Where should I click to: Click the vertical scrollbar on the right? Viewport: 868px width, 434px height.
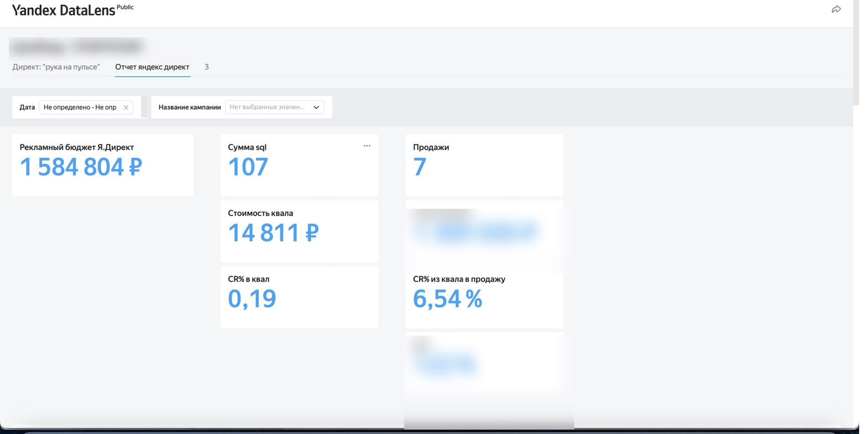(x=856, y=53)
